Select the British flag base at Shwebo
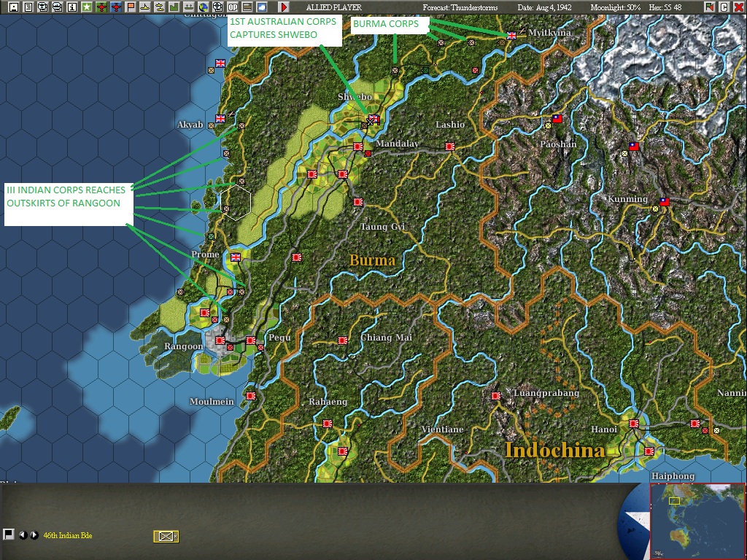 tap(374, 118)
